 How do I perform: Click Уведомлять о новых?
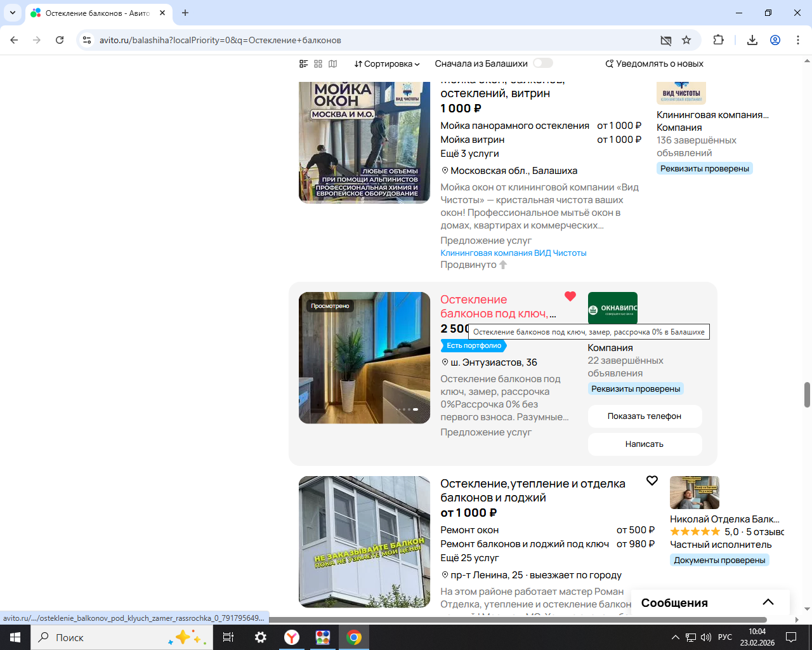pyautogui.click(x=654, y=63)
